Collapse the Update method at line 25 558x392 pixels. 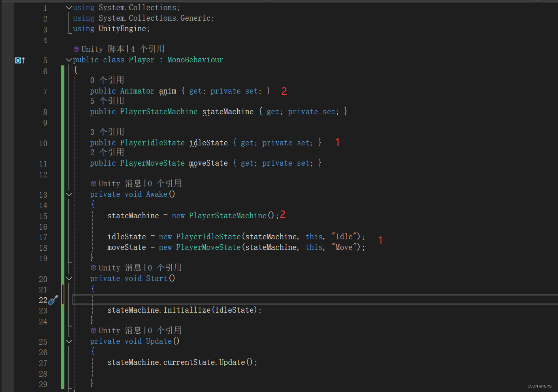[x=69, y=341]
